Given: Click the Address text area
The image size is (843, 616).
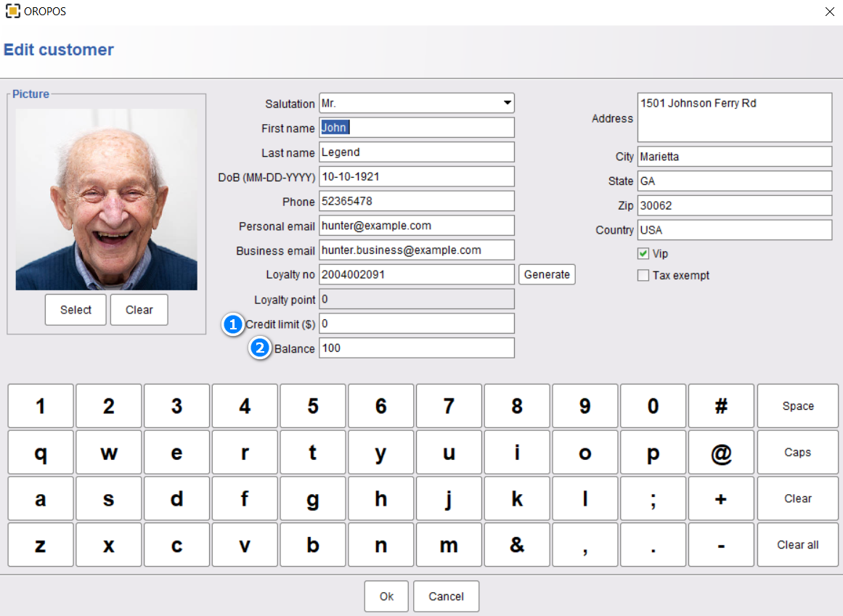Looking at the screenshot, I should [734, 118].
